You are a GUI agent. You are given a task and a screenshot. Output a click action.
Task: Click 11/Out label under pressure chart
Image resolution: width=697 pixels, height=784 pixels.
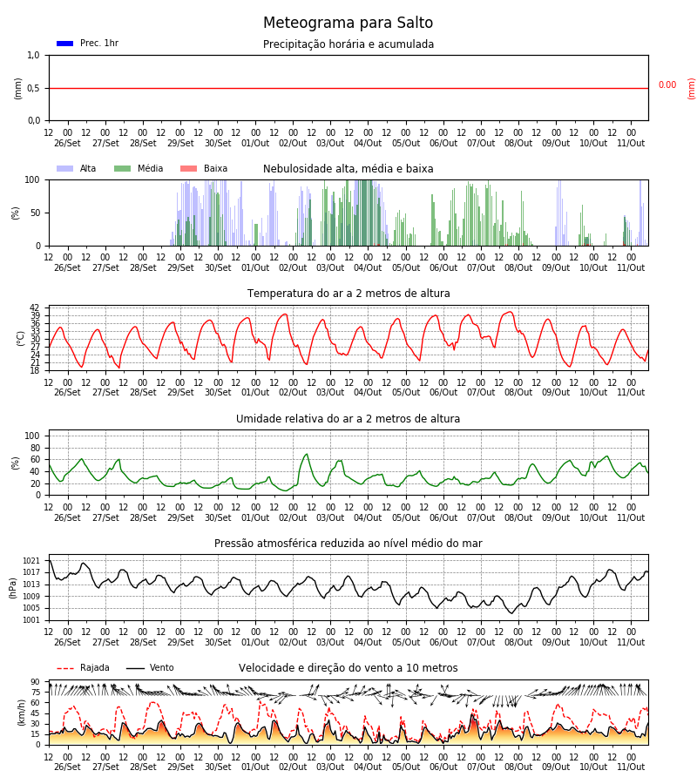631,642
